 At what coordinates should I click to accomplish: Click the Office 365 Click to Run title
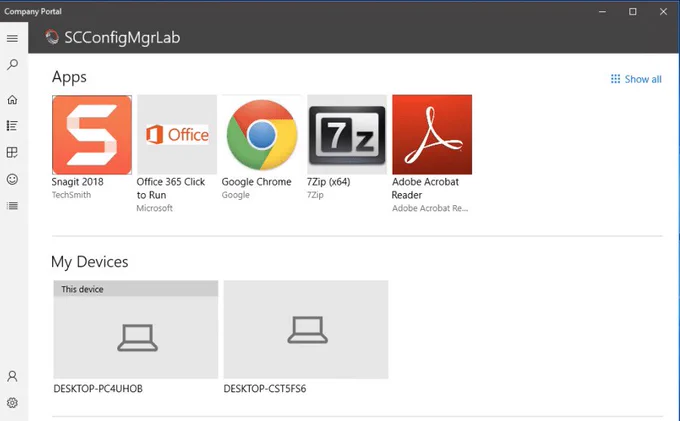tap(171, 188)
